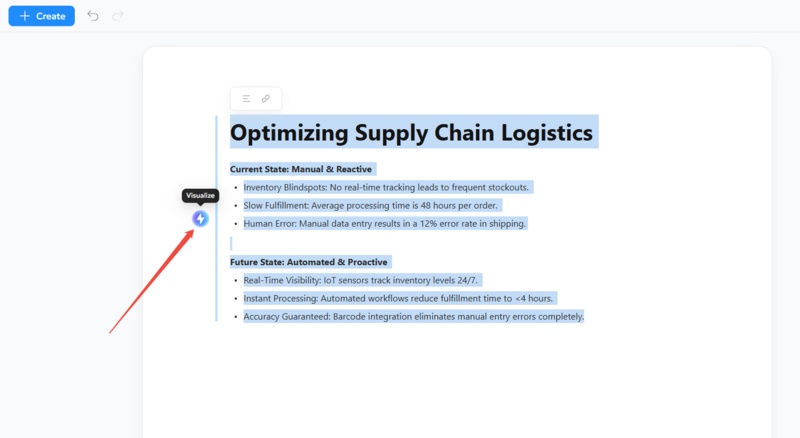
Task: Click the "Slow Fulfillment" bullet line
Action: click(x=370, y=205)
